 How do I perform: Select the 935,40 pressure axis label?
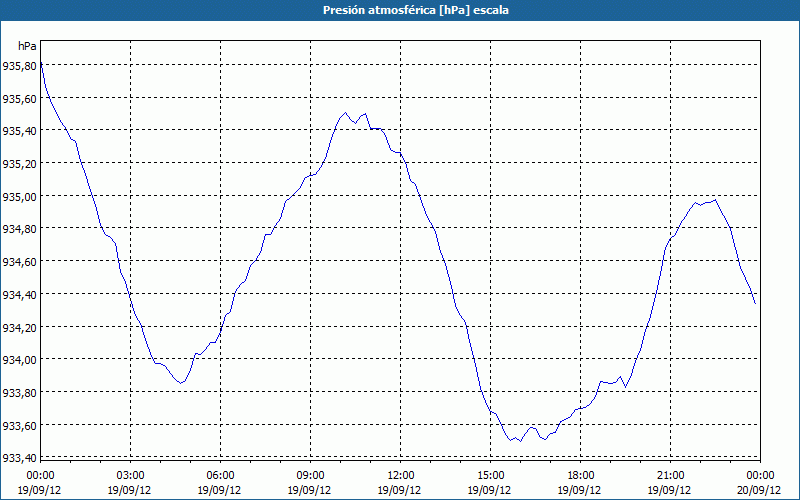coord(19,131)
